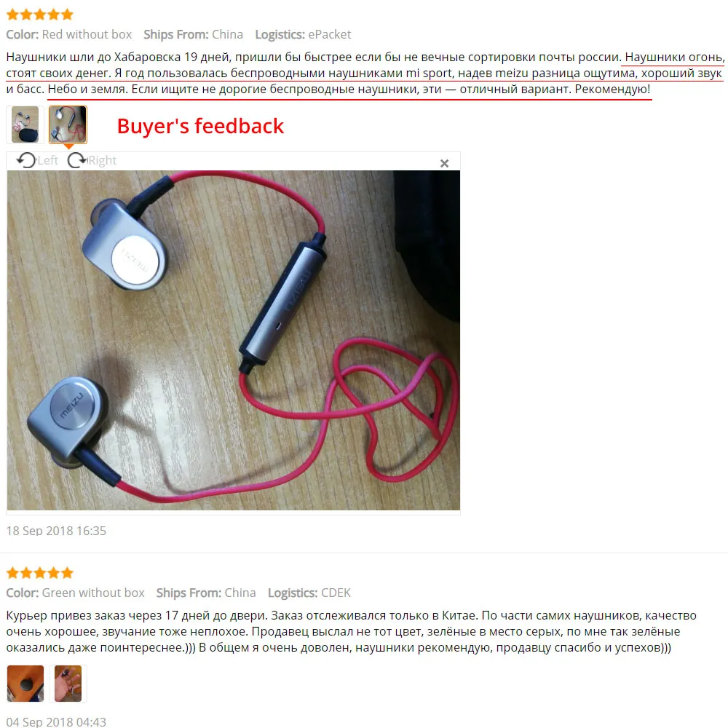Close the enlarged photo viewer

444,163
